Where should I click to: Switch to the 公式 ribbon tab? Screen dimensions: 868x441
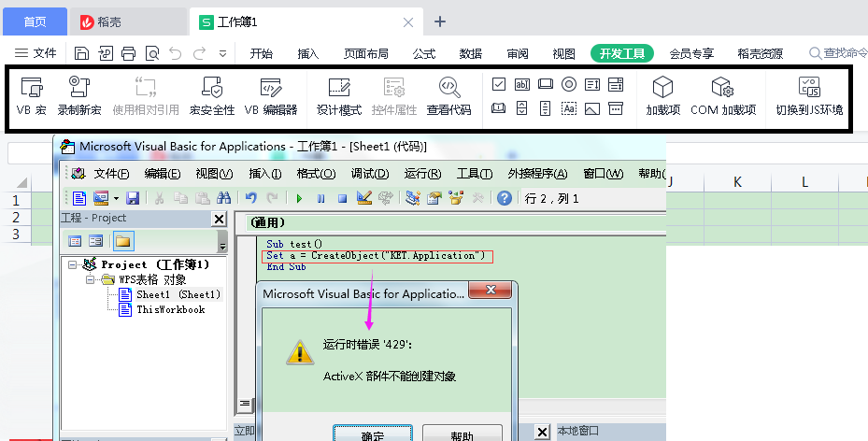(x=424, y=53)
